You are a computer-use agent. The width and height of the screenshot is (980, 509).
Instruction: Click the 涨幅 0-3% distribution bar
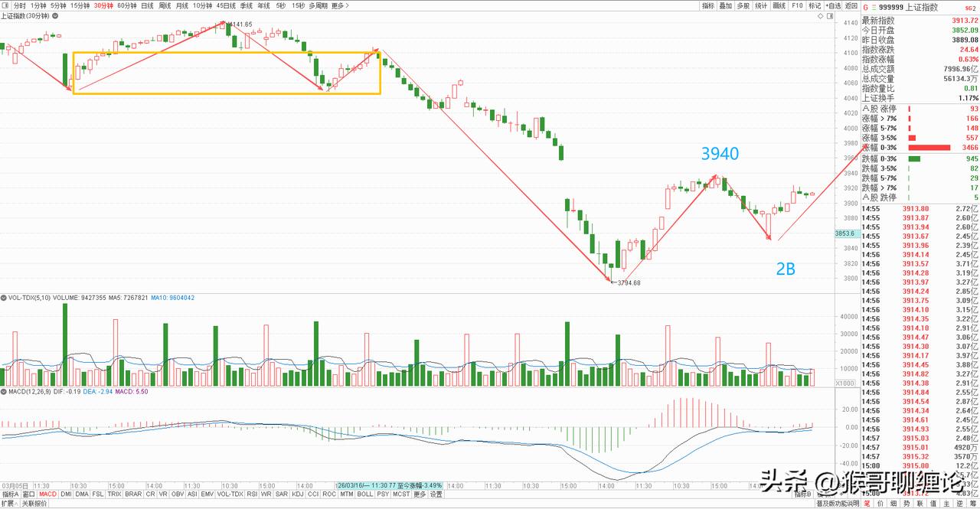tap(929, 148)
